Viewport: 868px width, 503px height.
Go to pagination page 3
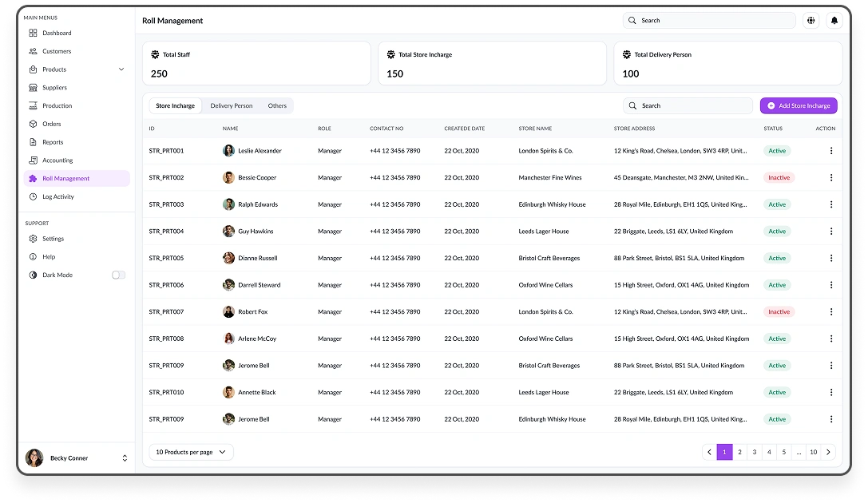point(755,452)
